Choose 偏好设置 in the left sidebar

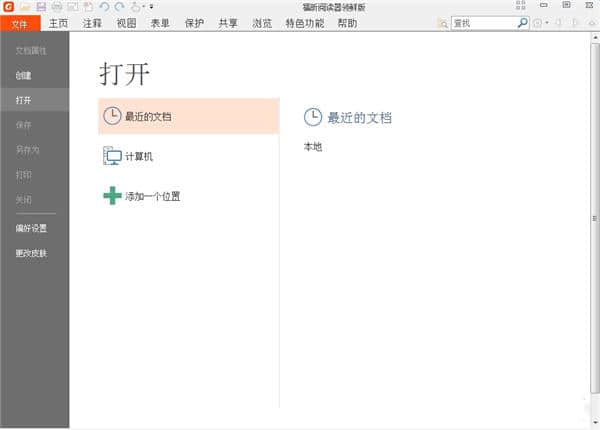30,228
